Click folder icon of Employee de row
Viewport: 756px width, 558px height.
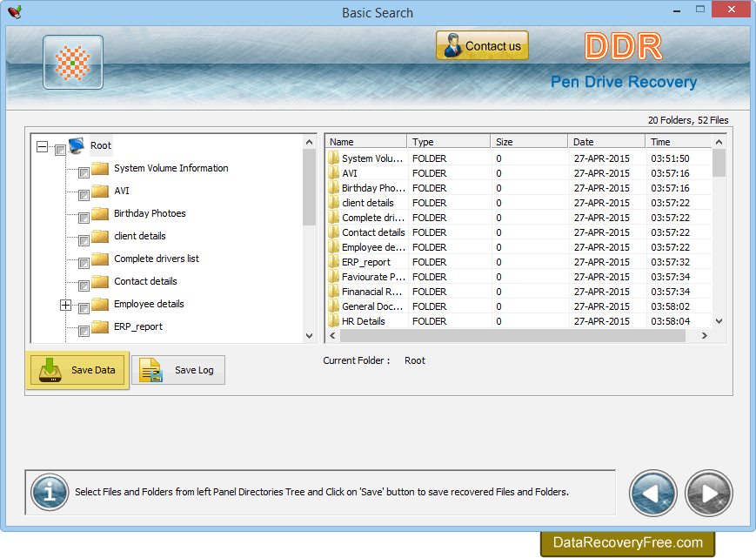(x=334, y=247)
